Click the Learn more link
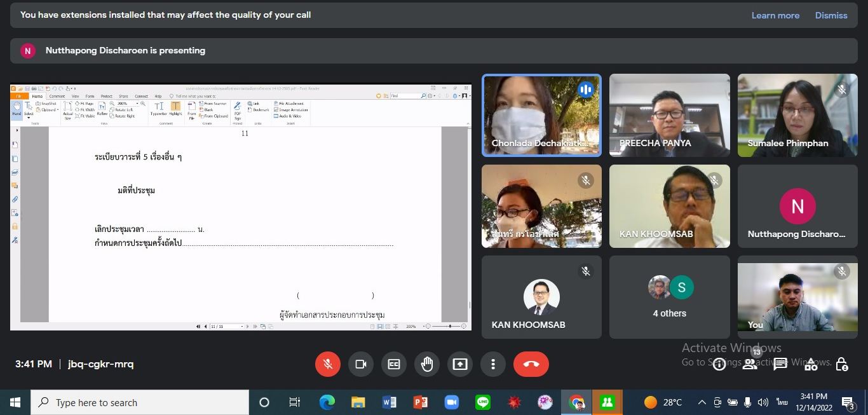This screenshot has width=868, height=415. (775, 15)
